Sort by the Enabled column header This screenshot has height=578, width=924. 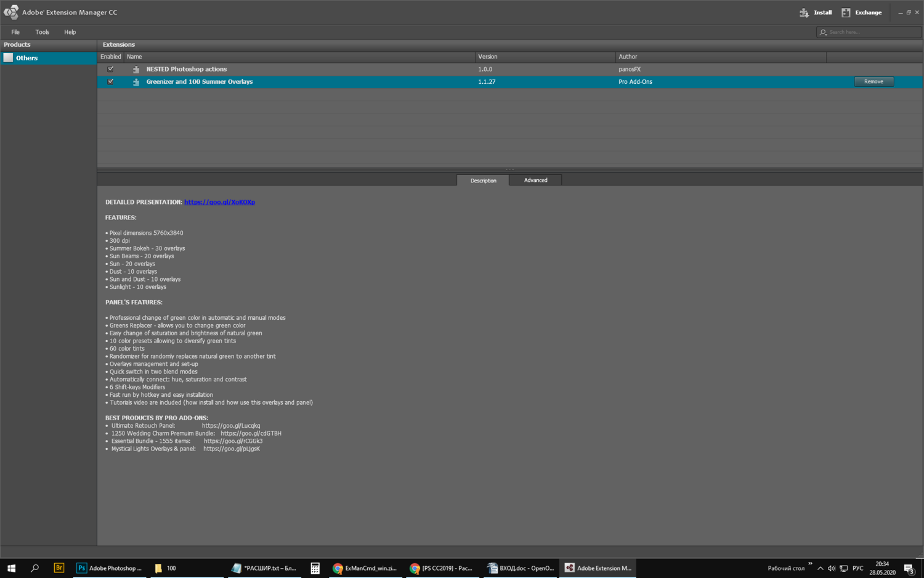(110, 57)
